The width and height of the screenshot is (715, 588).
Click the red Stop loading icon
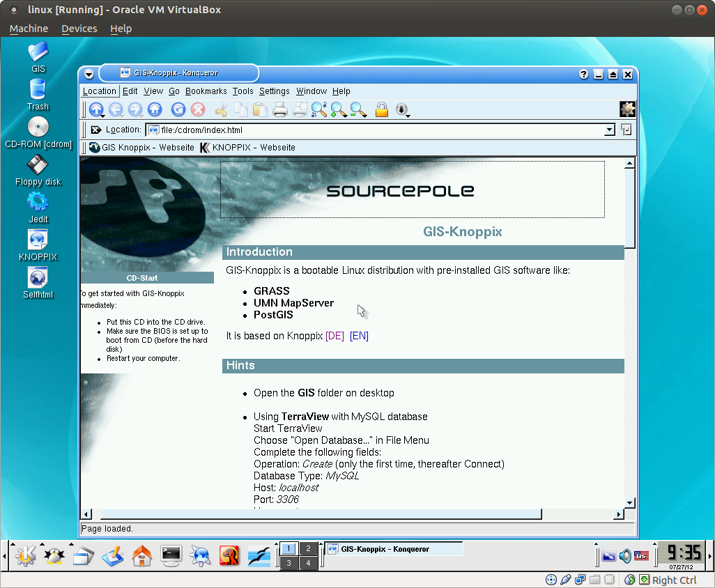pyautogui.click(x=198, y=109)
